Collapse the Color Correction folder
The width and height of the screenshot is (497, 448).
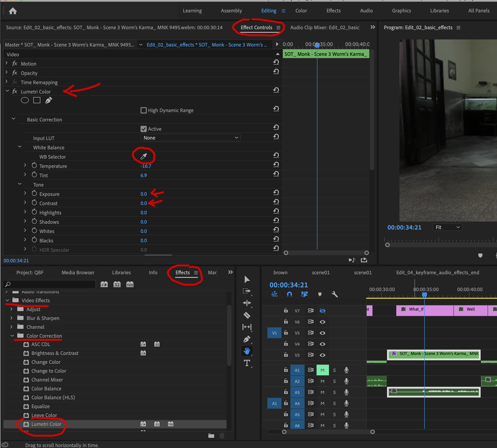(x=12, y=336)
